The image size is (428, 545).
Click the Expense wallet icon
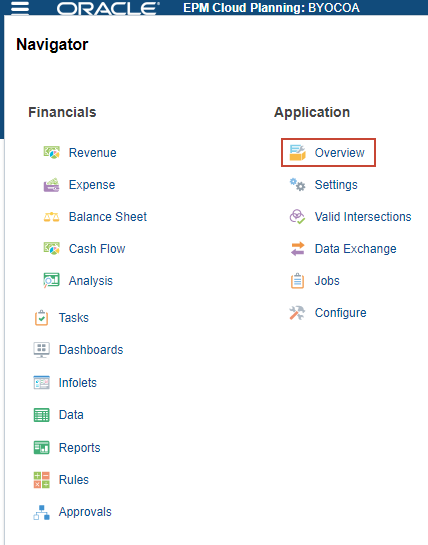pos(51,185)
